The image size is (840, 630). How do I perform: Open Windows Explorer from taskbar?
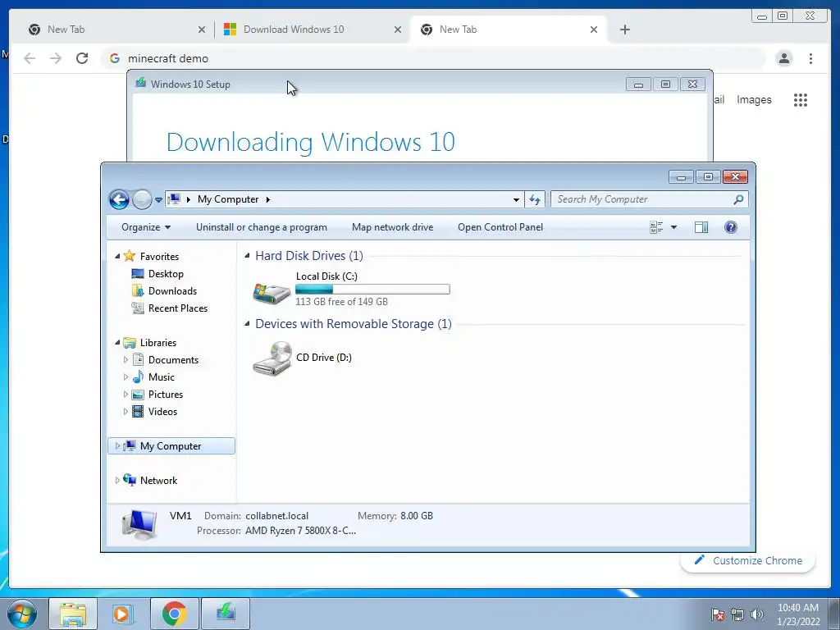click(x=73, y=614)
